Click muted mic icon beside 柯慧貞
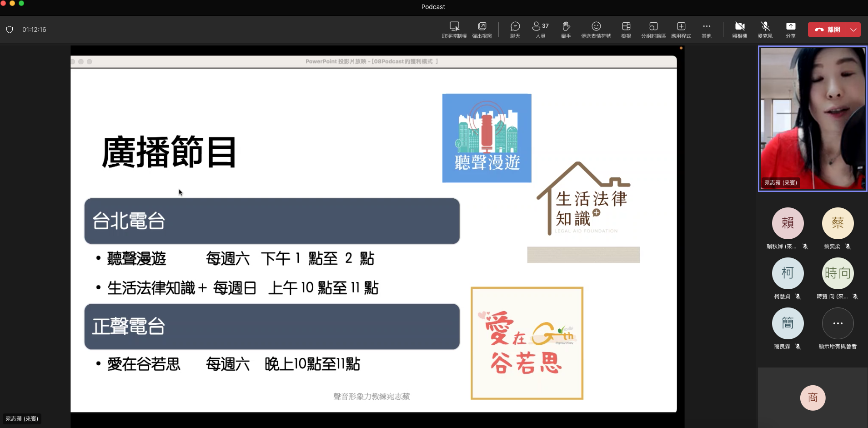The width and height of the screenshot is (868, 428). pyautogui.click(x=798, y=297)
